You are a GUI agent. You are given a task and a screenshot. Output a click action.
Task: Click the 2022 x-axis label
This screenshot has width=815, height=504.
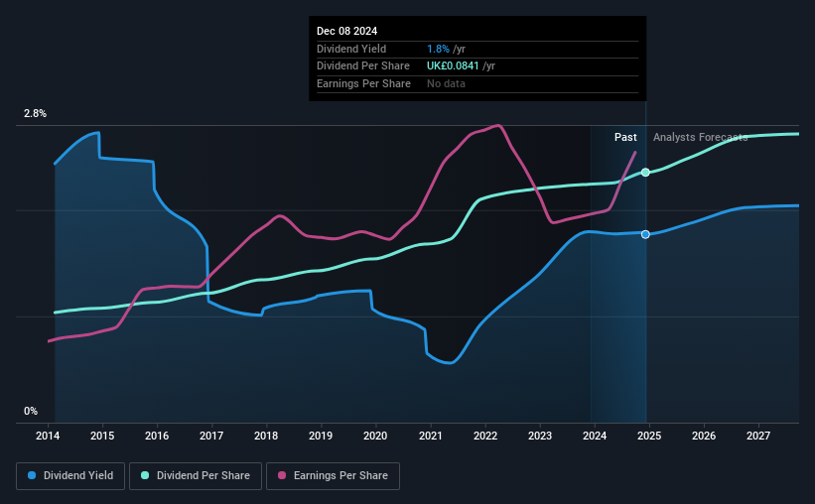(485, 436)
